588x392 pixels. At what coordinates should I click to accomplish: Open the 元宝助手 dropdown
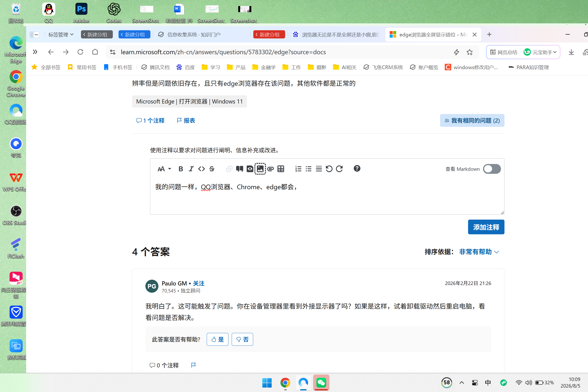tap(540, 52)
